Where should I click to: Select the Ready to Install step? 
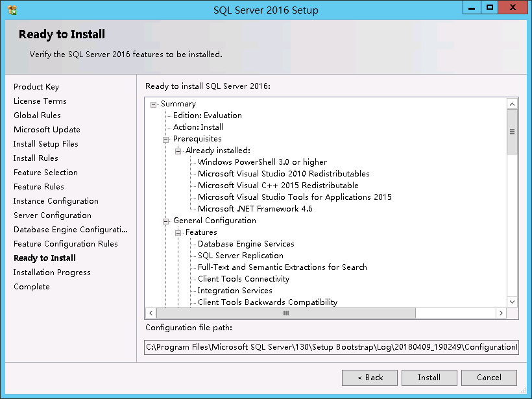[45, 258]
